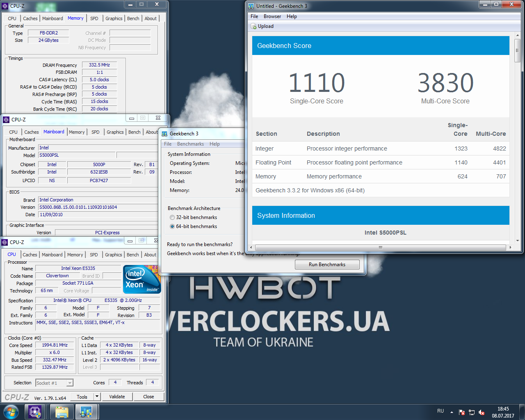Open Action Center flag in the tray
525x420 pixels.
click(462, 412)
